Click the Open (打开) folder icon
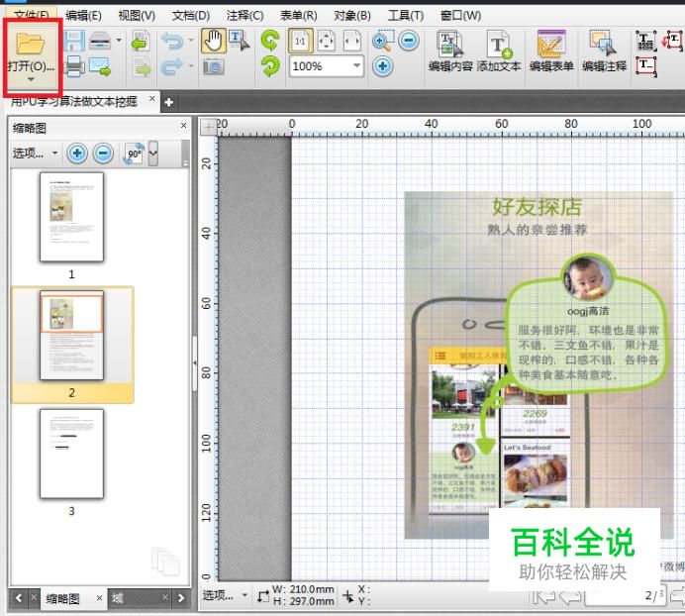The height and width of the screenshot is (616, 685). (31, 45)
